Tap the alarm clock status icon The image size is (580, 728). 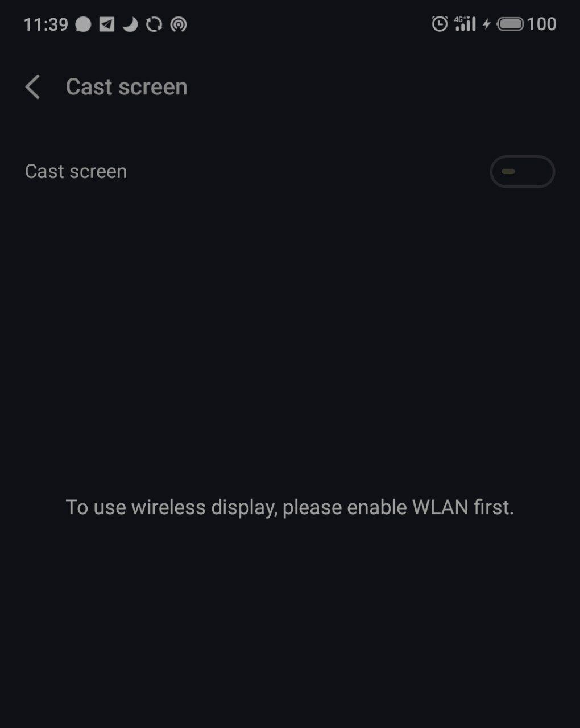pyautogui.click(x=440, y=24)
